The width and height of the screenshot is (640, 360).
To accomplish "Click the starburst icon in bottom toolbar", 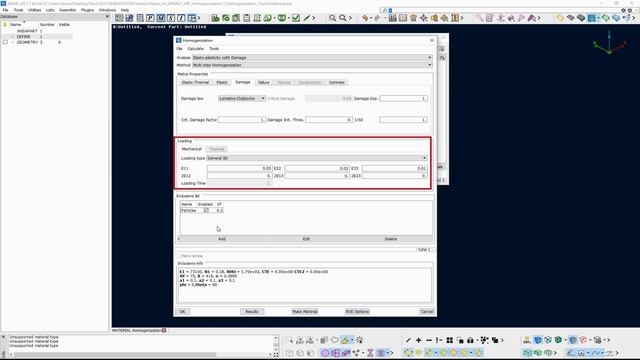I will (360, 340).
